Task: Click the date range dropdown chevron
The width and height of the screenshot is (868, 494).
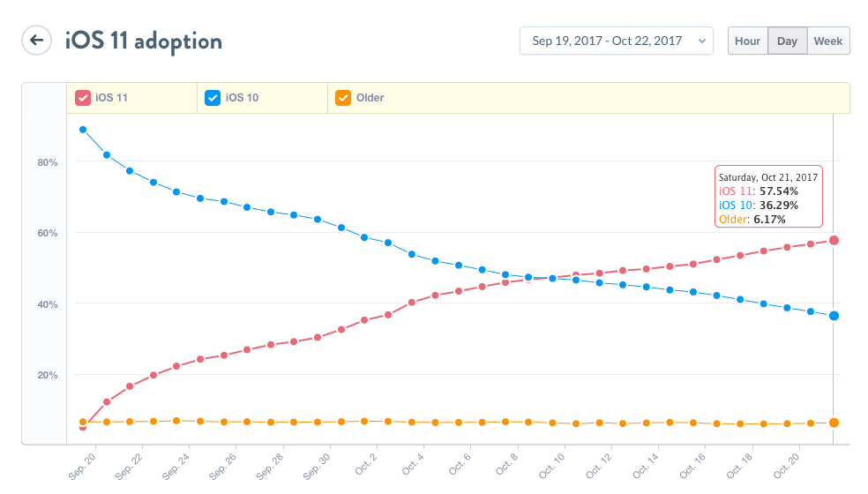Action: tap(702, 41)
